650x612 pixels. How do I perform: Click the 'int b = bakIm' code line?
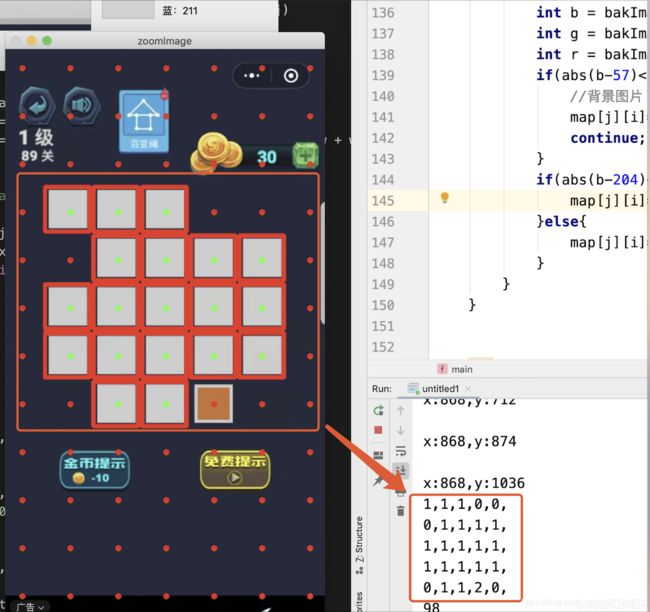(x=591, y=13)
